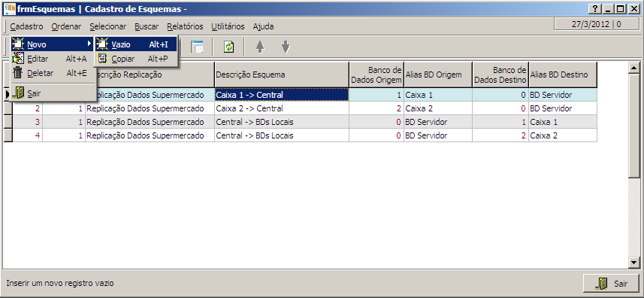644x298 pixels.
Task: Click row selector of record 4
Action: coord(8,135)
